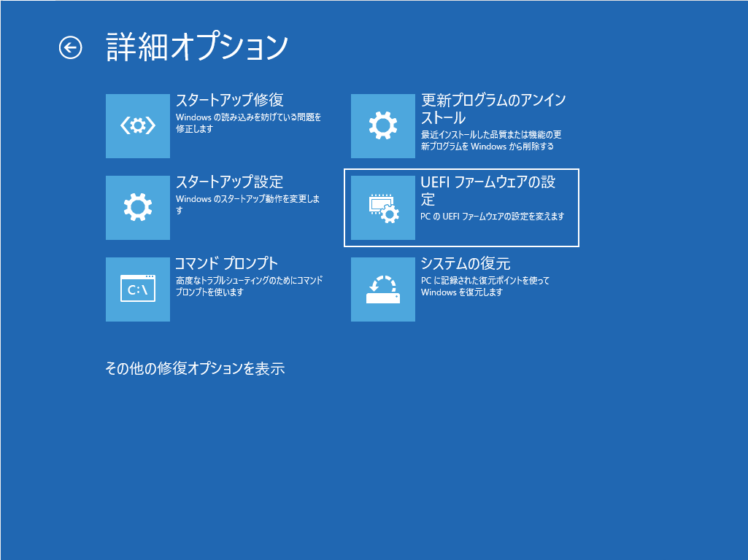Click the description 'Windows のスタートアップ動作を変更します'
Viewport: 748px width, 560px height.
(248, 204)
